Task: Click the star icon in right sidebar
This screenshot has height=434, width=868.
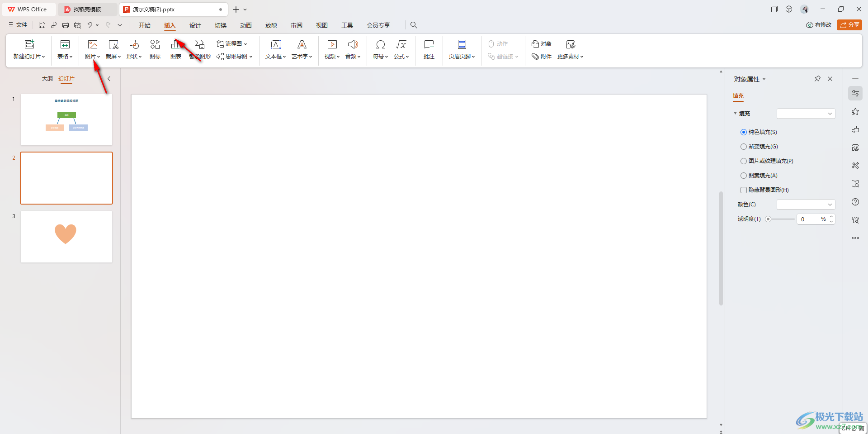Action: 855,111
